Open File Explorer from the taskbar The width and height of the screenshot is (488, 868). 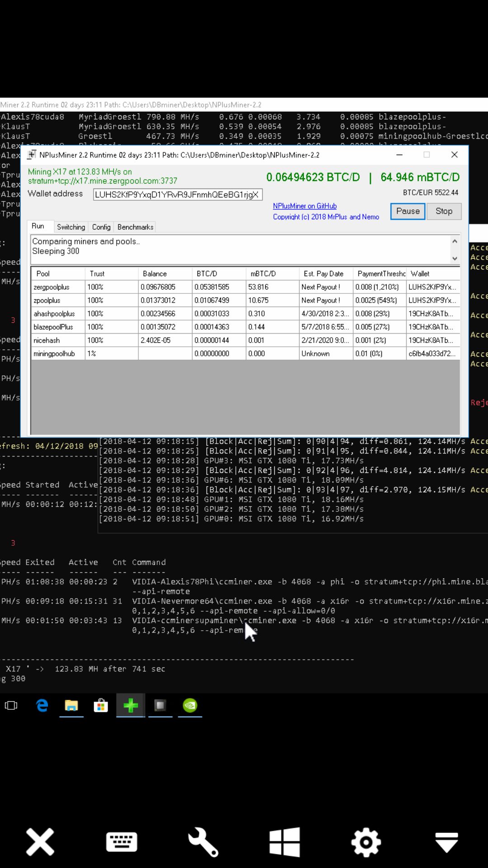point(71,705)
